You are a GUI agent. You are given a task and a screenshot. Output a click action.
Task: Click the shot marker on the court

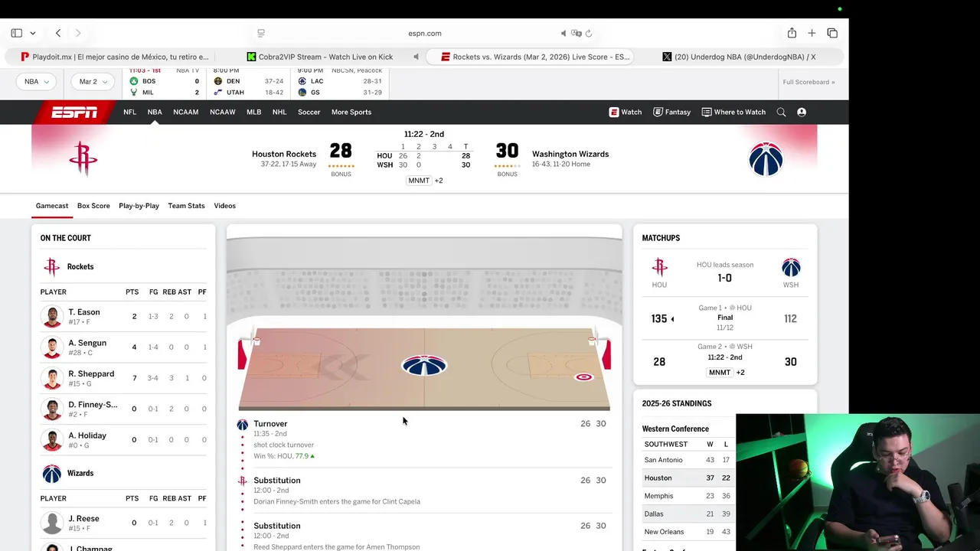(583, 377)
